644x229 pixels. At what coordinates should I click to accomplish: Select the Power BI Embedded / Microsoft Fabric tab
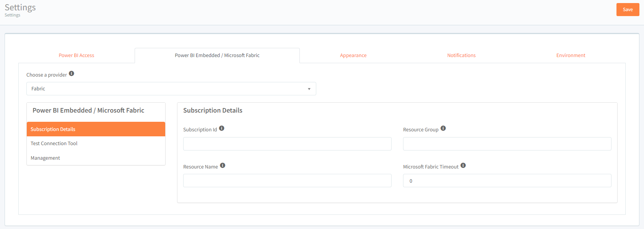217,56
